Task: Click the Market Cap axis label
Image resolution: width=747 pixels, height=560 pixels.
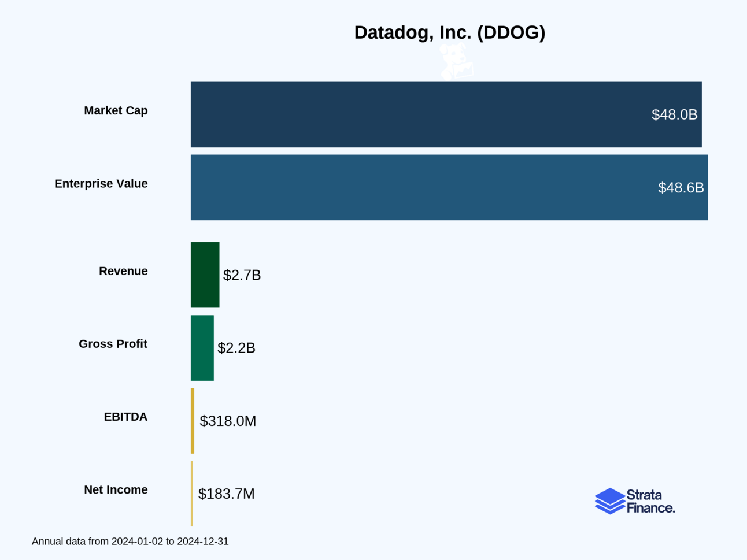Action: click(x=116, y=110)
